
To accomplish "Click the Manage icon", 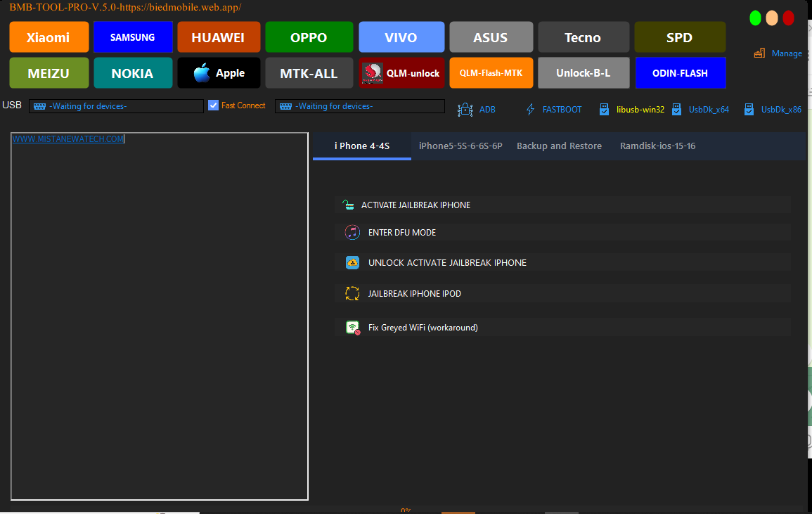I will (760, 53).
